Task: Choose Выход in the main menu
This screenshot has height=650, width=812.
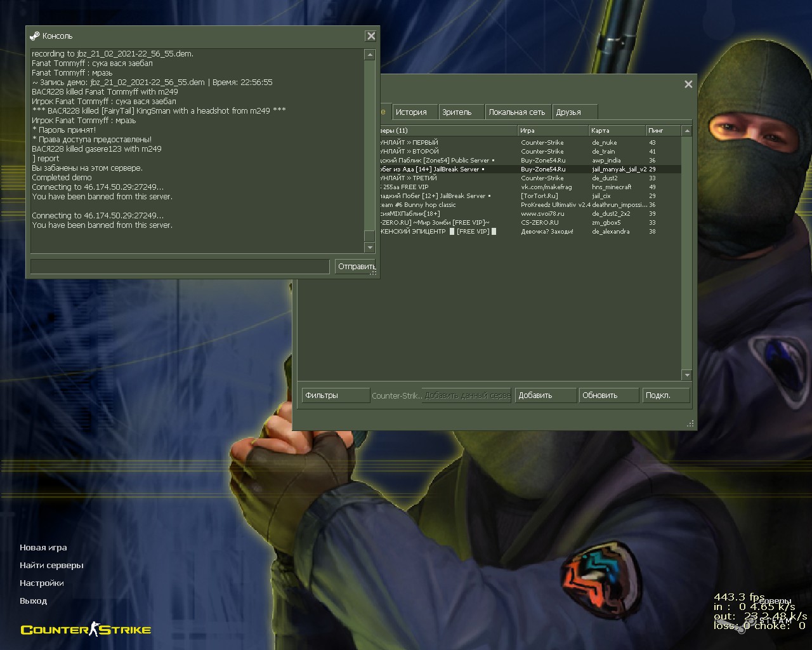Action: click(x=34, y=601)
